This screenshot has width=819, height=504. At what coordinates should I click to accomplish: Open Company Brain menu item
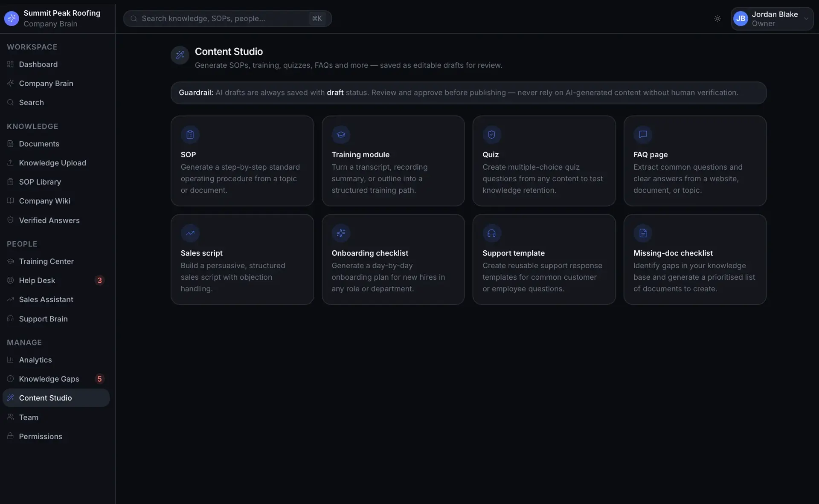click(56, 84)
